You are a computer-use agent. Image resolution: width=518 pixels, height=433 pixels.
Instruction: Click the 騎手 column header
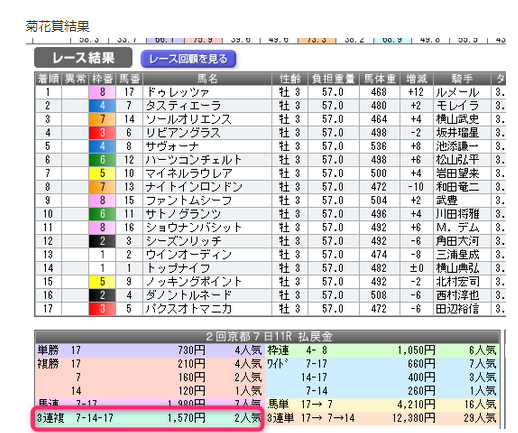[x=462, y=79]
